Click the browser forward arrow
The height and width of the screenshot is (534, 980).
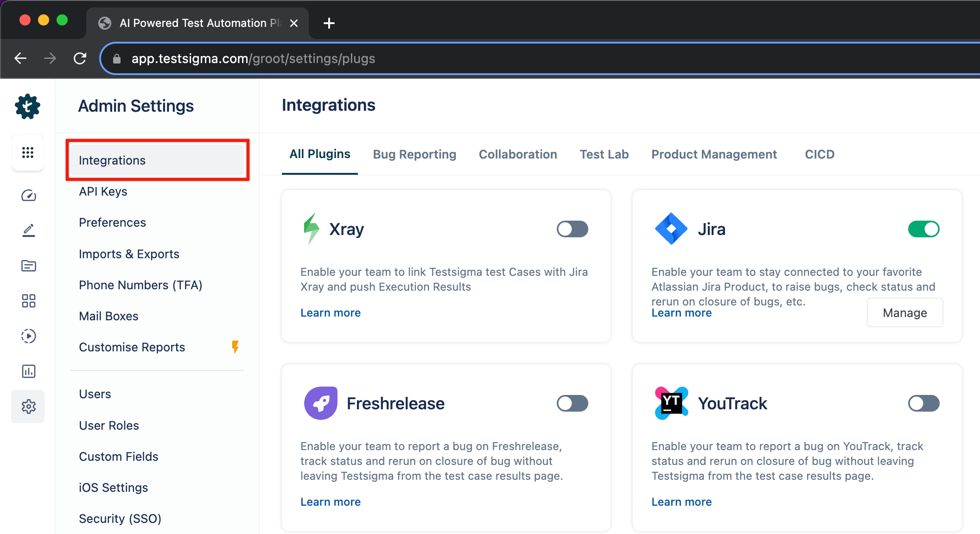pos(50,58)
